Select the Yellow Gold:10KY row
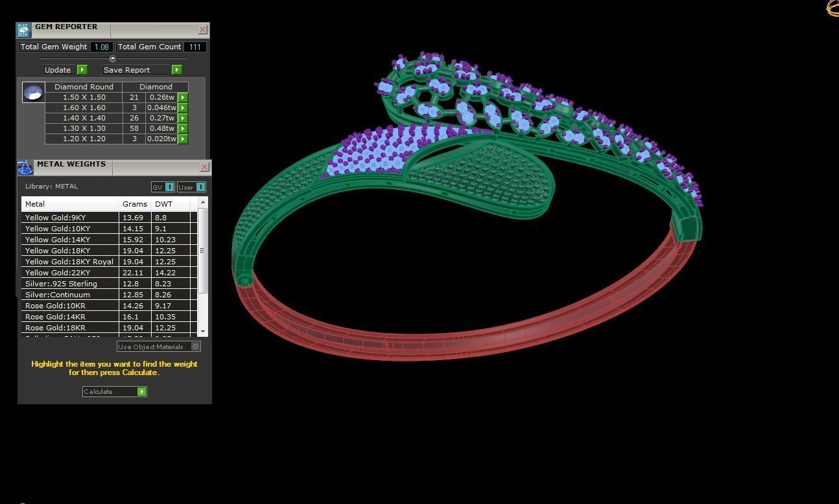 109,229
